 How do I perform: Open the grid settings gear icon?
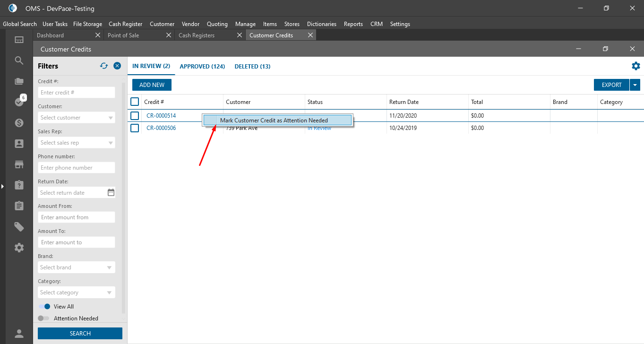(x=636, y=66)
